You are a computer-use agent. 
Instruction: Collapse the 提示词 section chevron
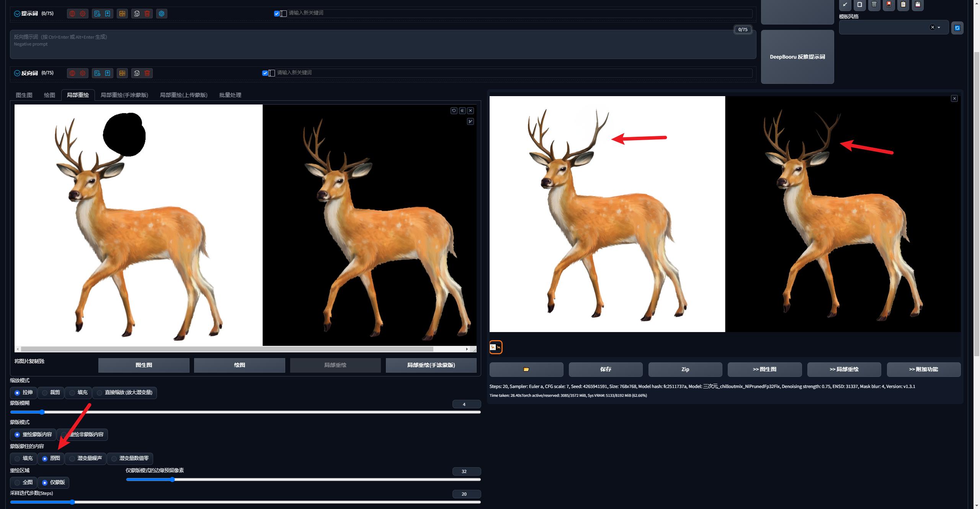tap(17, 14)
